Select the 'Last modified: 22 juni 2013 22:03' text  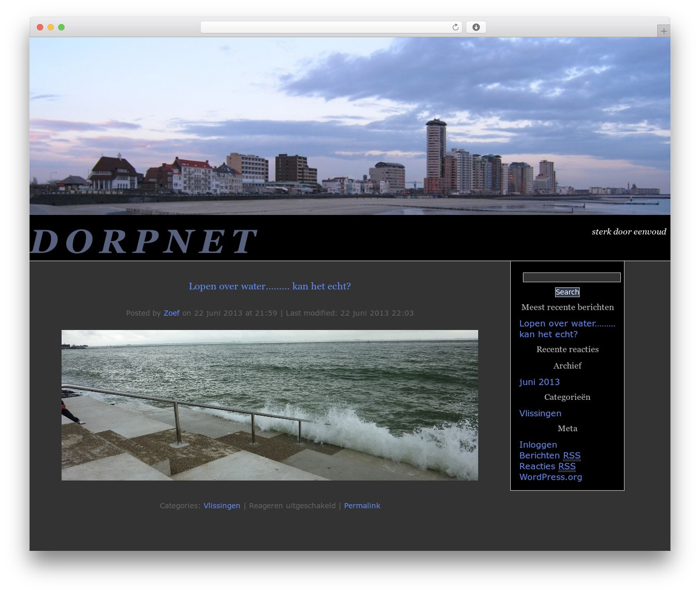(349, 313)
